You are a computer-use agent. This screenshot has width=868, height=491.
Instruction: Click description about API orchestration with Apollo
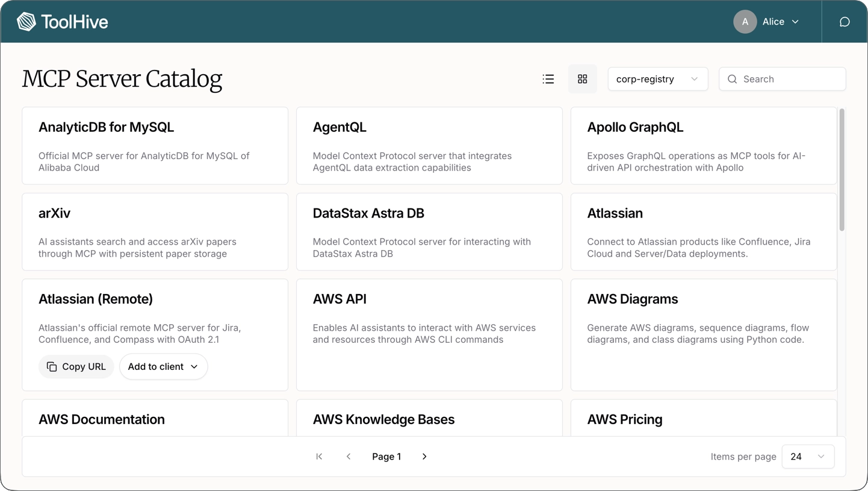click(696, 161)
